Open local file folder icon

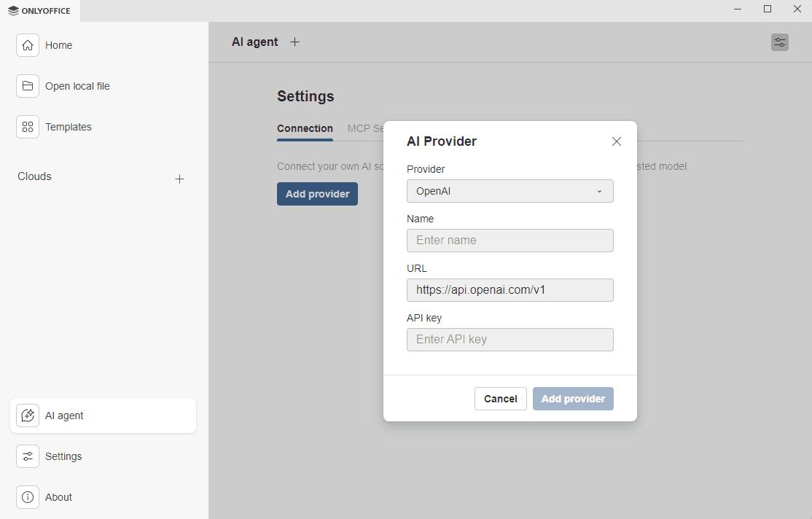coord(28,86)
